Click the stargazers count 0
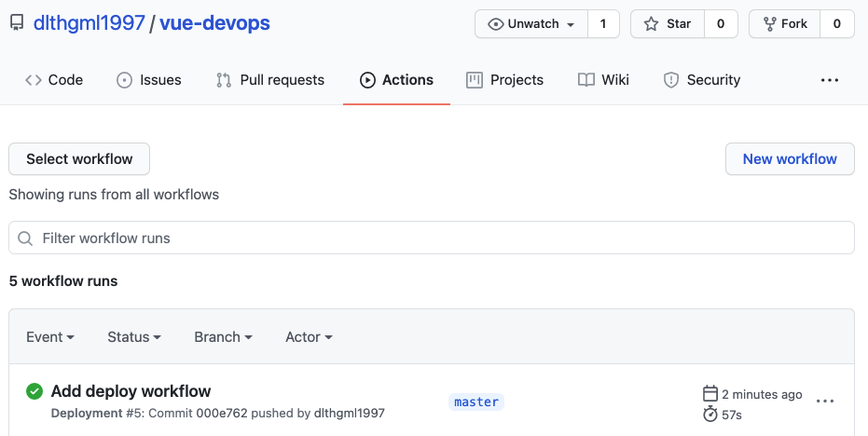Image resolution: width=868 pixels, height=436 pixels. coord(721,24)
